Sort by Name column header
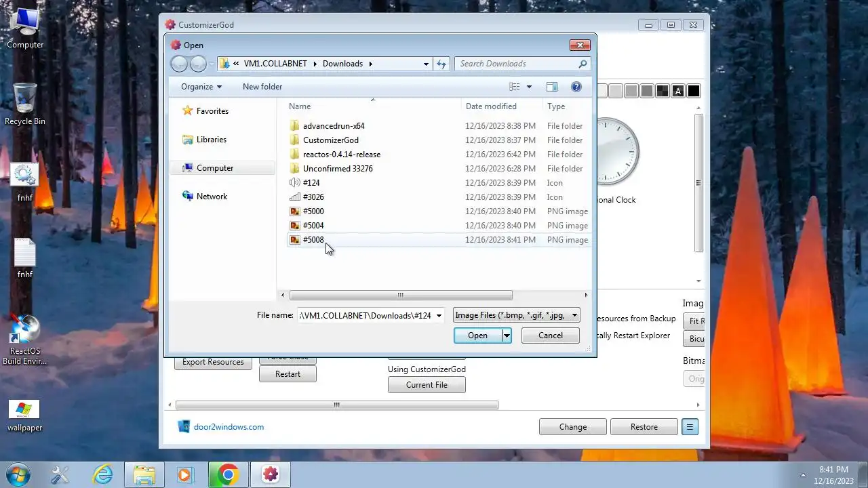This screenshot has width=868, height=488. click(x=372, y=106)
